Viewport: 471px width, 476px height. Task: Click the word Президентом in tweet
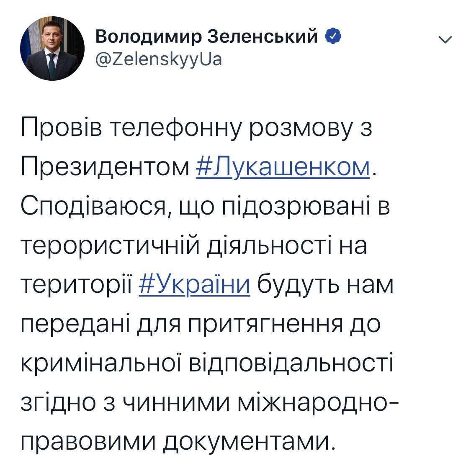[x=105, y=167]
